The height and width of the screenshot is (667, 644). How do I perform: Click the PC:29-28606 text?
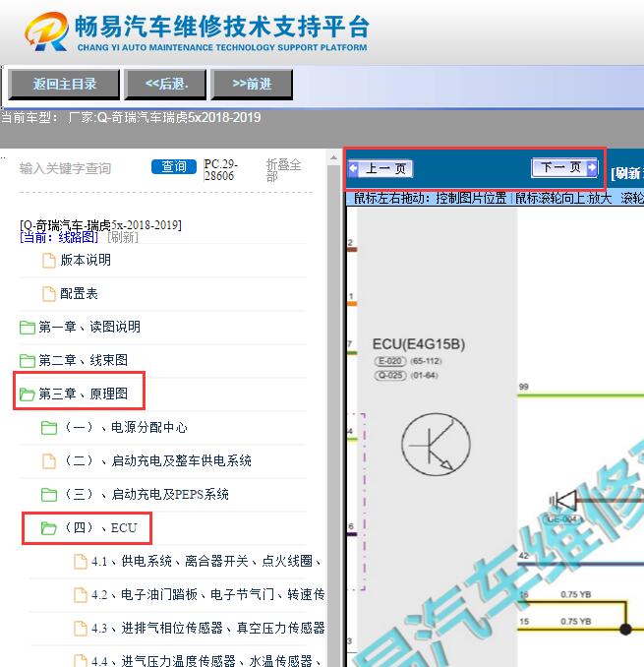[x=220, y=170]
